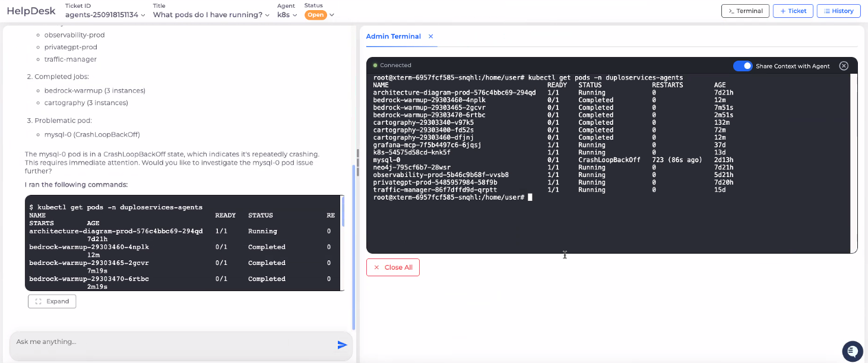This screenshot has width=868, height=363.
Task: Toggle Share Context with Agent switch
Action: (742, 66)
